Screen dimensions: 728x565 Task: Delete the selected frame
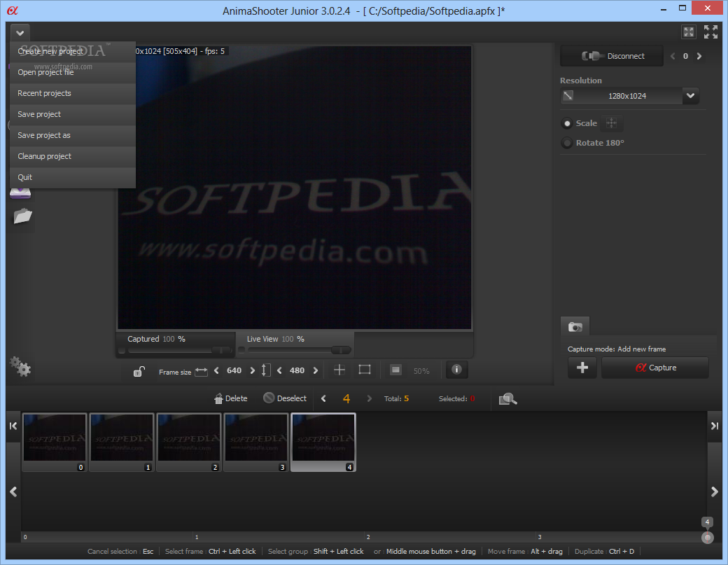[231, 398]
